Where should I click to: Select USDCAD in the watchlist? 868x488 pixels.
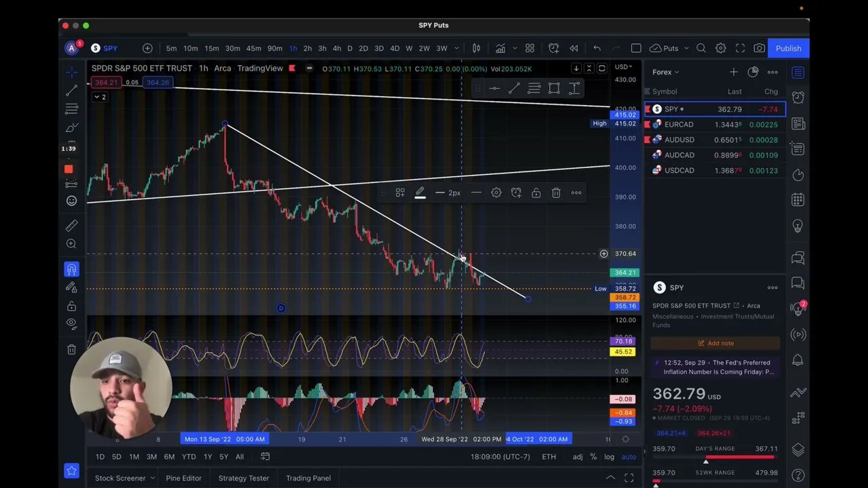[x=715, y=170]
